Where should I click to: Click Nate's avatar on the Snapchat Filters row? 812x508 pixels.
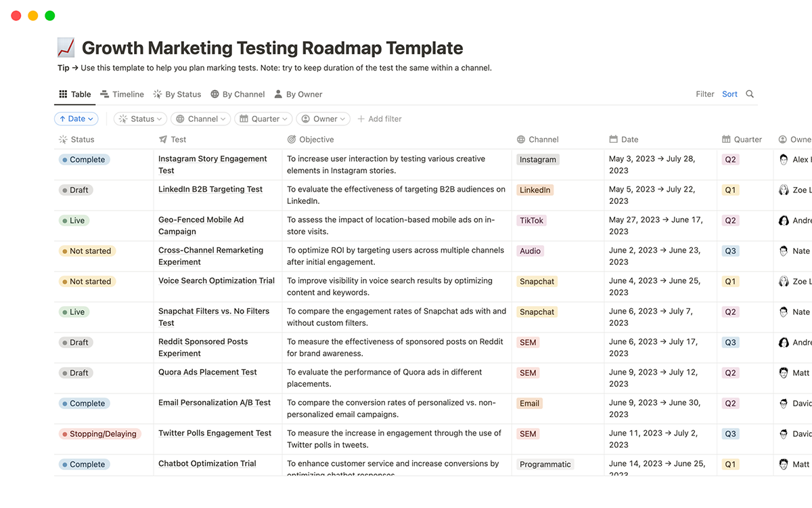(x=783, y=312)
